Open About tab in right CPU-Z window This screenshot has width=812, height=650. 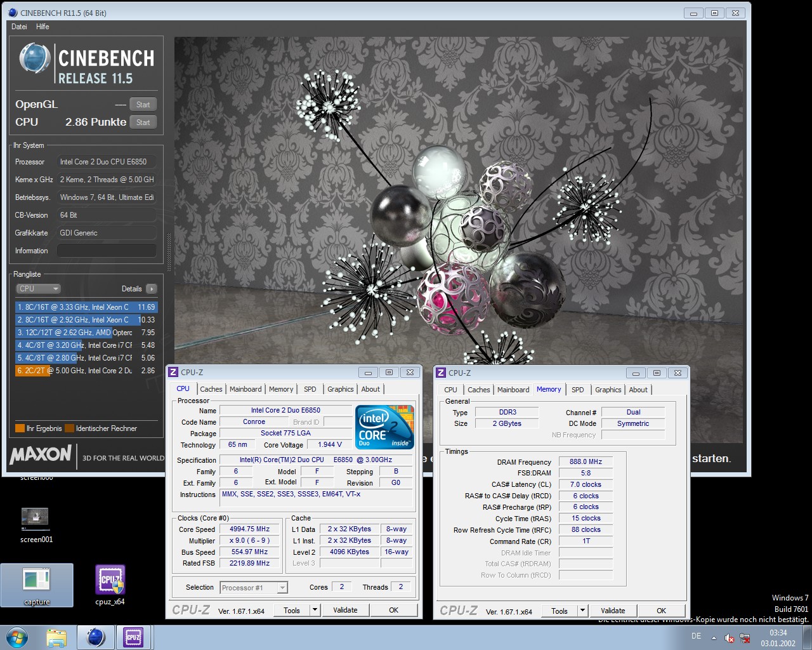[x=638, y=390]
